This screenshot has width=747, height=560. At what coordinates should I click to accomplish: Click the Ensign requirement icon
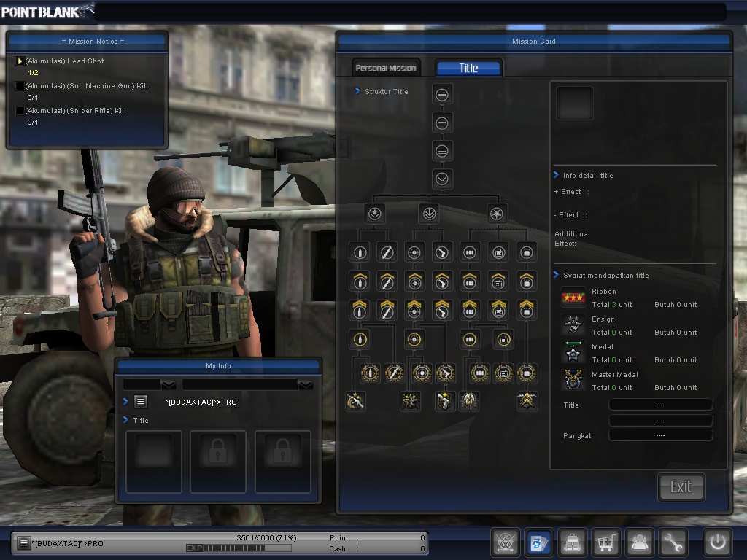tap(573, 325)
